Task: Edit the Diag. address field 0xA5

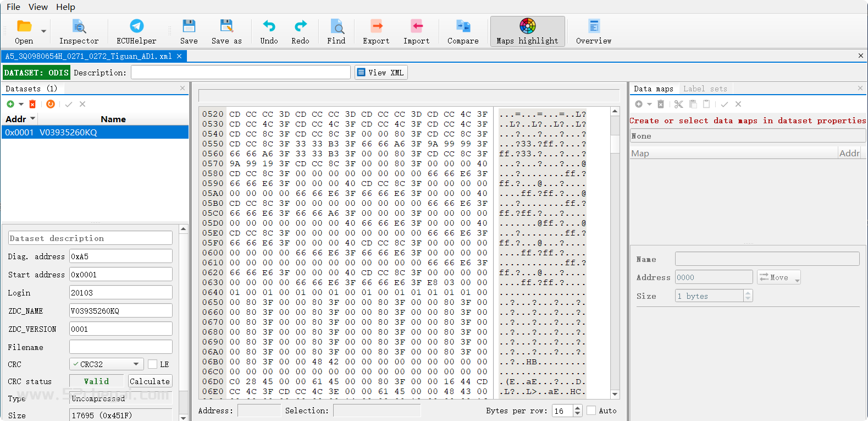Action: pyautogui.click(x=120, y=256)
